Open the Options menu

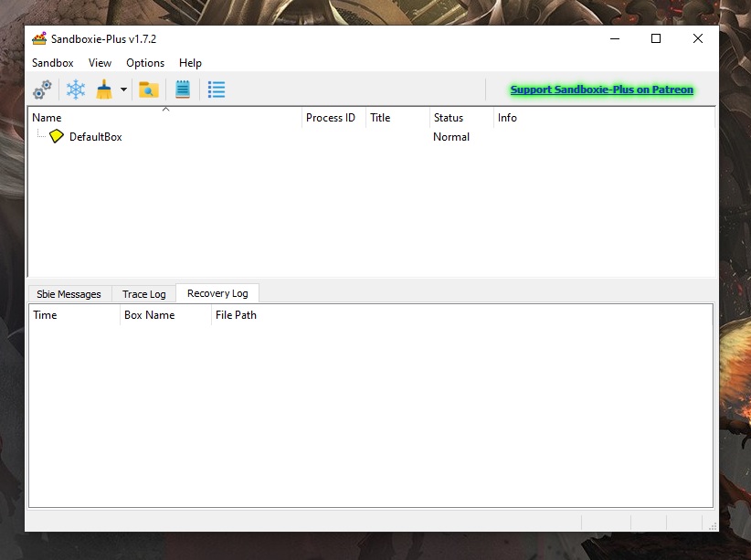tap(145, 63)
